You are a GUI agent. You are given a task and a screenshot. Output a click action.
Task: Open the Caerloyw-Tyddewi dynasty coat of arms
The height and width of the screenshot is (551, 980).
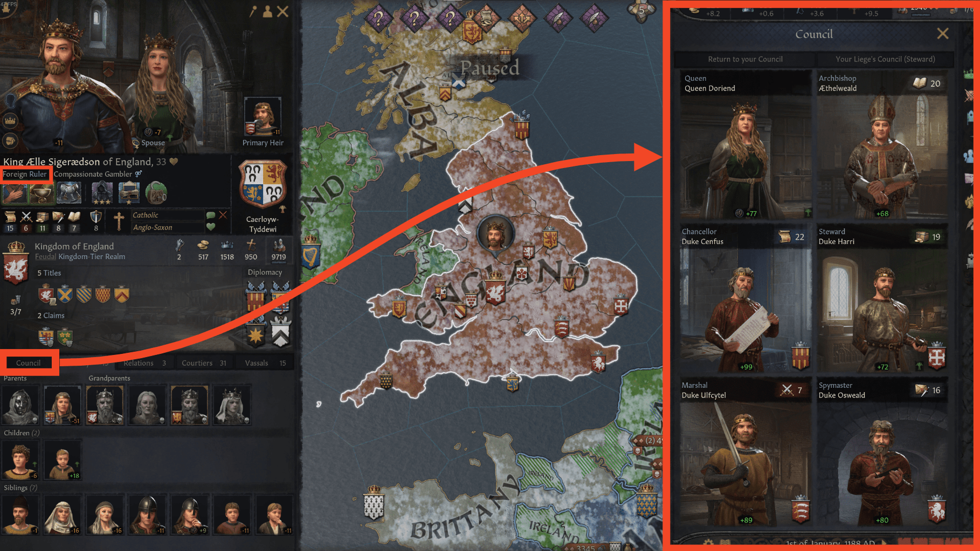click(x=263, y=185)
